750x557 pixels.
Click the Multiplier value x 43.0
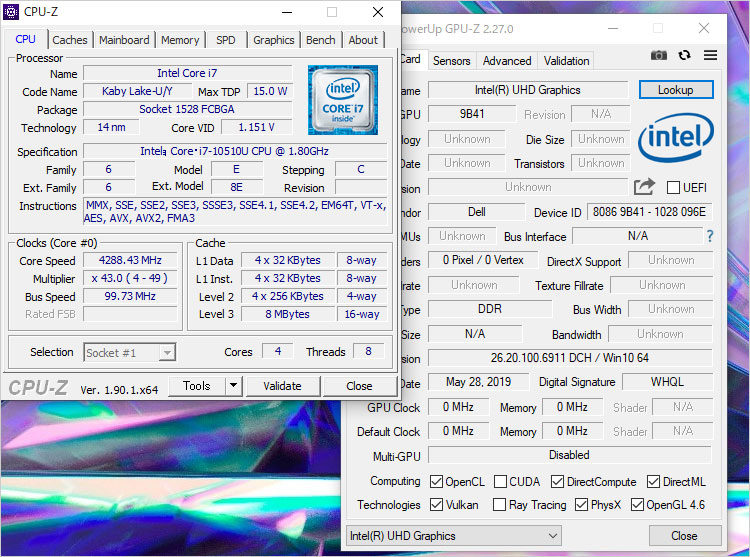pyautogui.click(x=130, y=278)
